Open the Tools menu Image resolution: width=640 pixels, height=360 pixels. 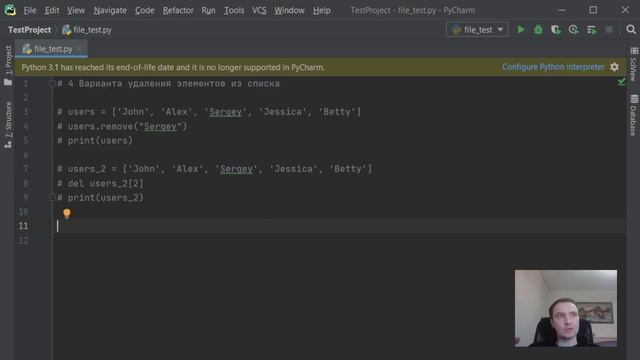coord(234,10)
